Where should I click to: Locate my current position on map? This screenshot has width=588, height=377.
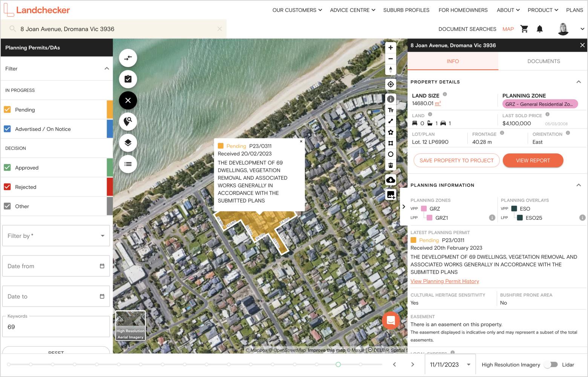[390, 84]
